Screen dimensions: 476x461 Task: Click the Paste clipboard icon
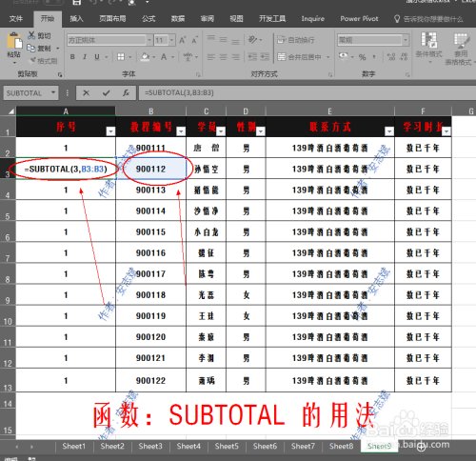pos(14,41)
